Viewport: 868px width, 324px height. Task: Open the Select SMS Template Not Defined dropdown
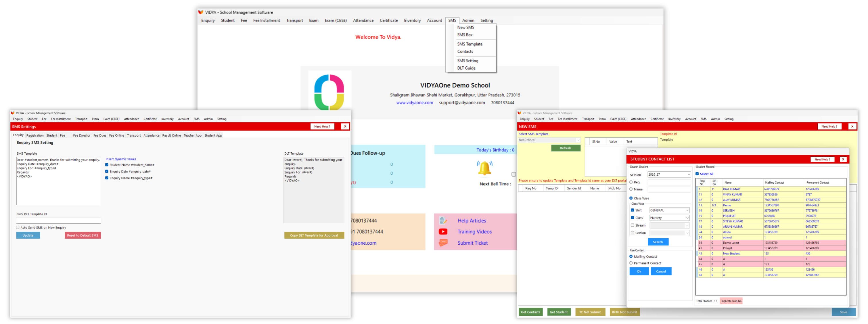click(549, 140)
